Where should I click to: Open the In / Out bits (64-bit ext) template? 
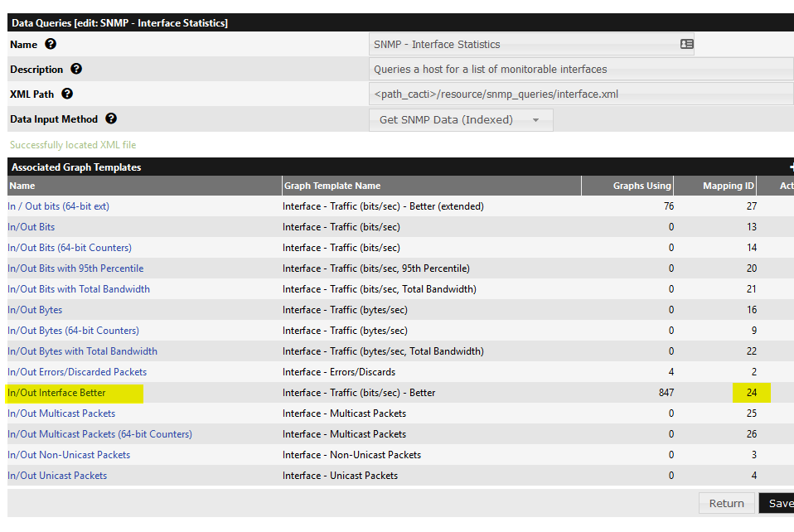pyautogui.click(x=58, y=206)
